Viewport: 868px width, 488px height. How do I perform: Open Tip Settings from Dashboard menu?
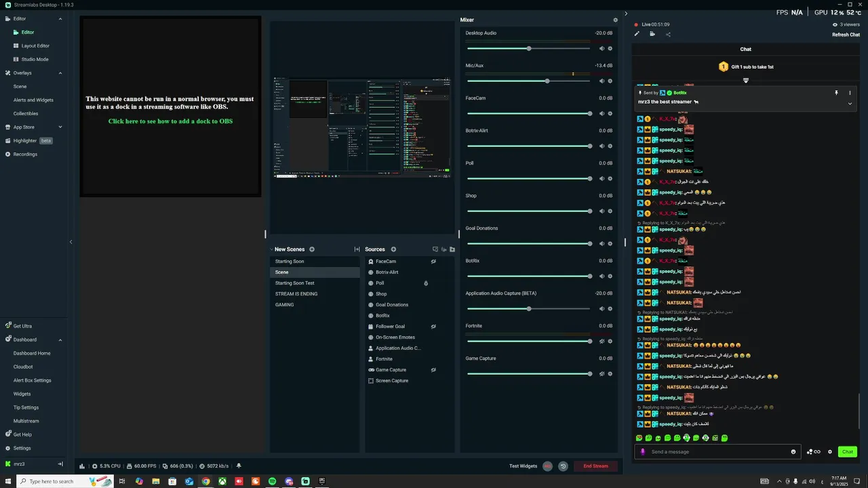click(26, 407)
